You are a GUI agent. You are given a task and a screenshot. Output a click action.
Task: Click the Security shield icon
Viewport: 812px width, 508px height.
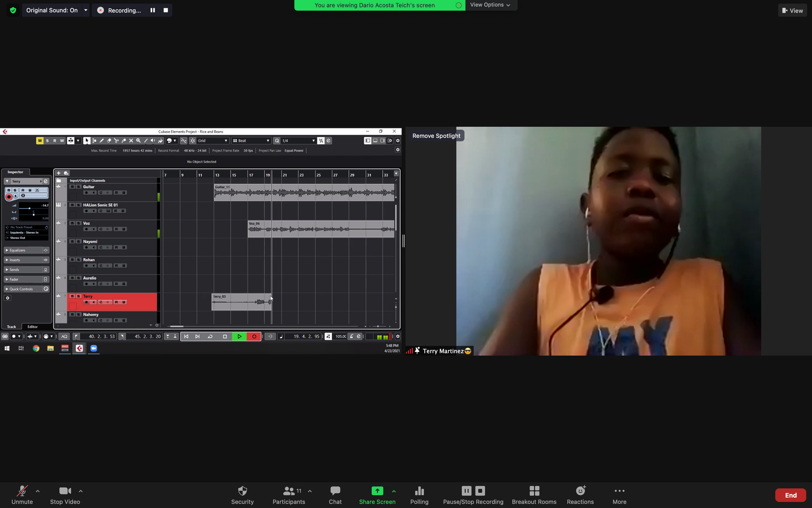click(x=242, y=491)
